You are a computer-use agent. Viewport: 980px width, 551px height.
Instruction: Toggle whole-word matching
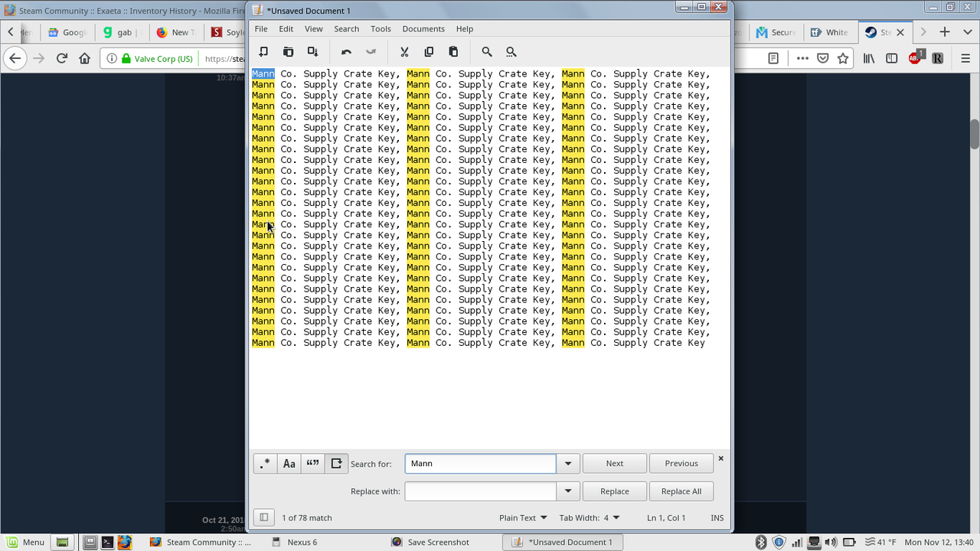pyautogui.click(x=312, y=464)
